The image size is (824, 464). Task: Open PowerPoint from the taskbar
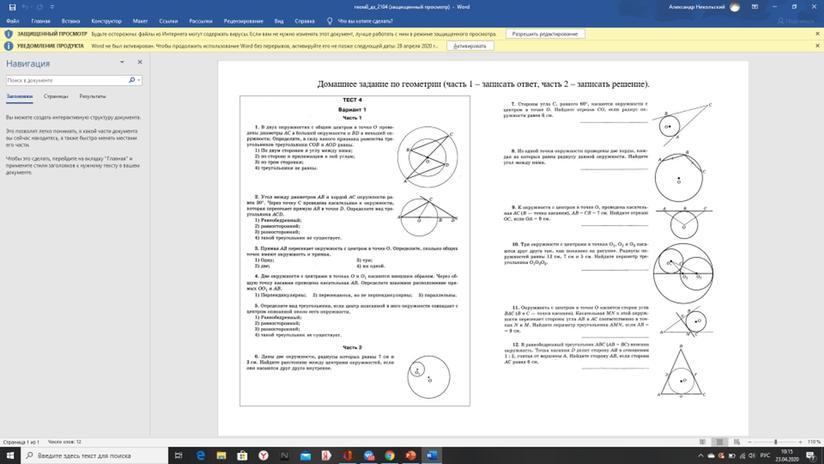click(410, 456)
